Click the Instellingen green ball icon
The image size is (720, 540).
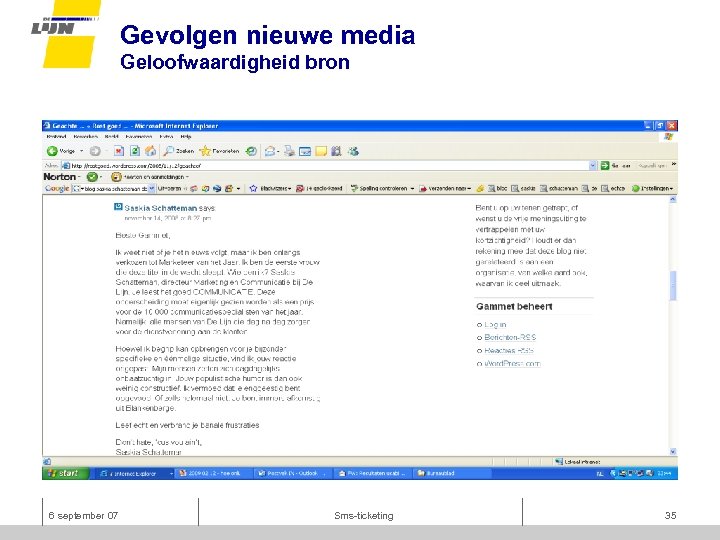point(636,188)
